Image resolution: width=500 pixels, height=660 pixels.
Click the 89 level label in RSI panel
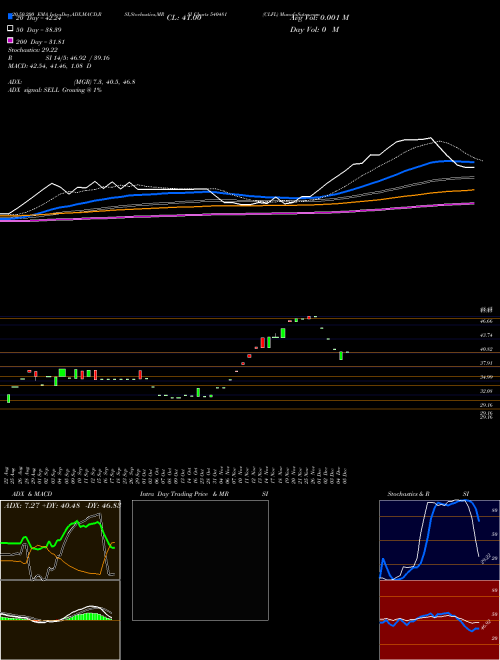(x=495, y=591)
